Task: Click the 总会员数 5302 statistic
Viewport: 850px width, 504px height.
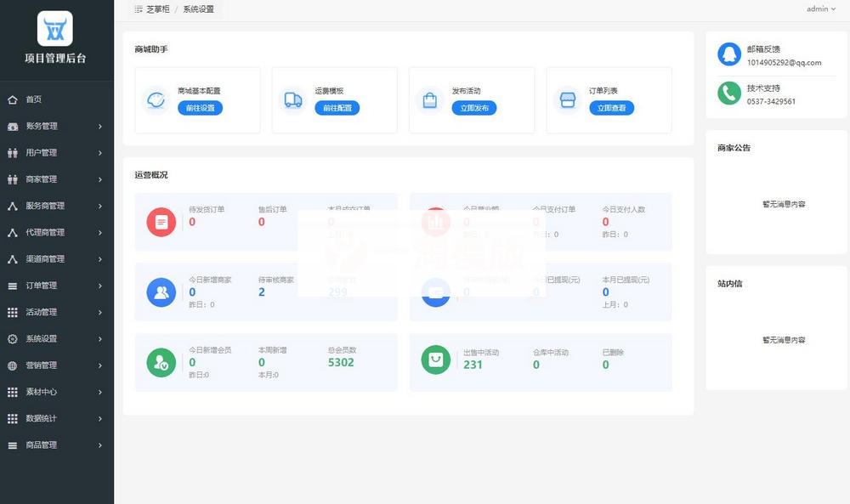Action: [341, 362]
